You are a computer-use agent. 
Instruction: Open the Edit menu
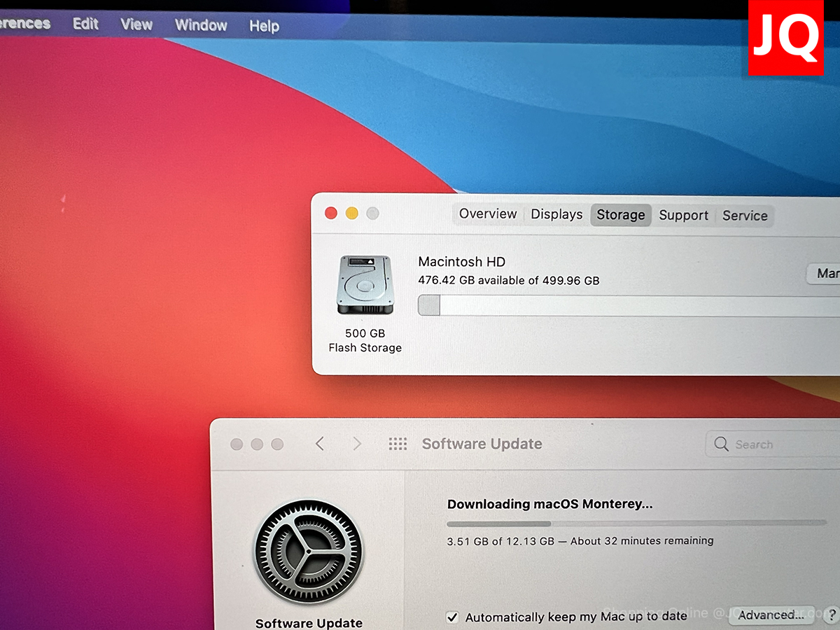(x=85, y=24)
